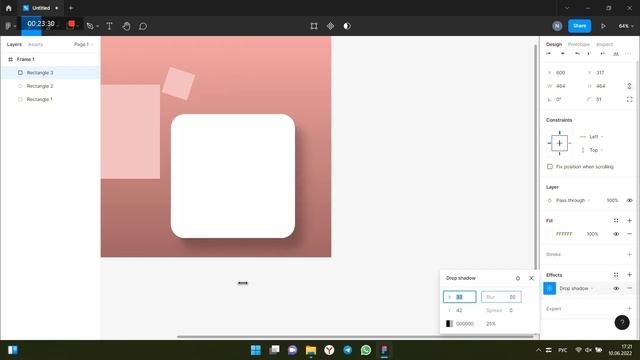
Task: Add export setting with plus
Action: coord(629,309)
